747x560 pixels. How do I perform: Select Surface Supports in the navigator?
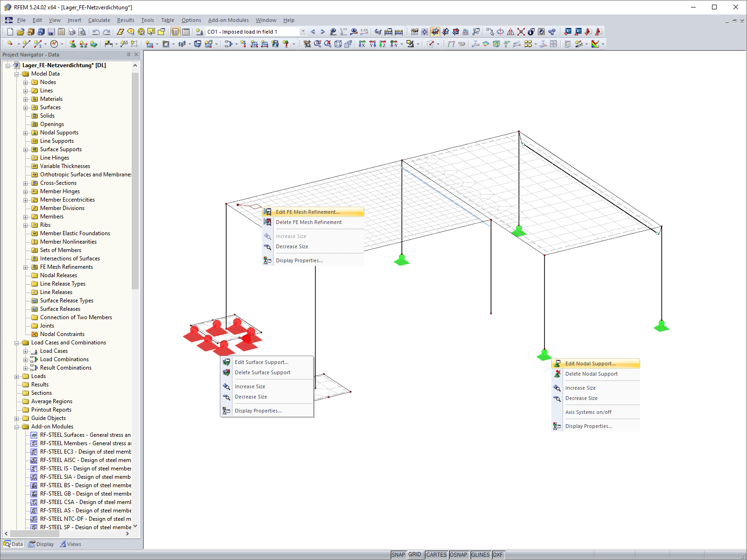(x=61, y=149)
